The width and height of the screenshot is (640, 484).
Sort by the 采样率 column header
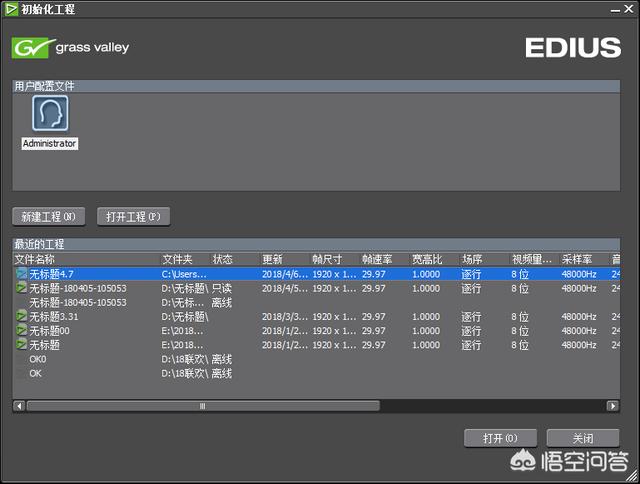[585, 259]
